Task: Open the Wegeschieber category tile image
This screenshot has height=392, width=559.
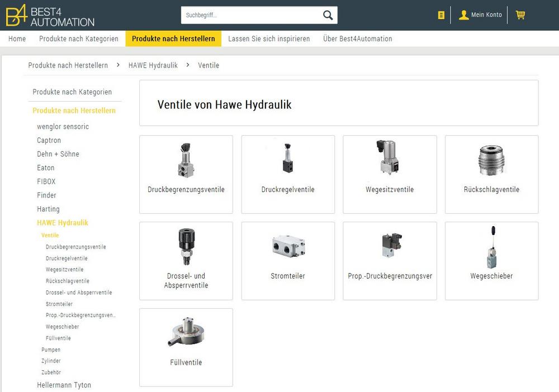Action: (491, 247)
